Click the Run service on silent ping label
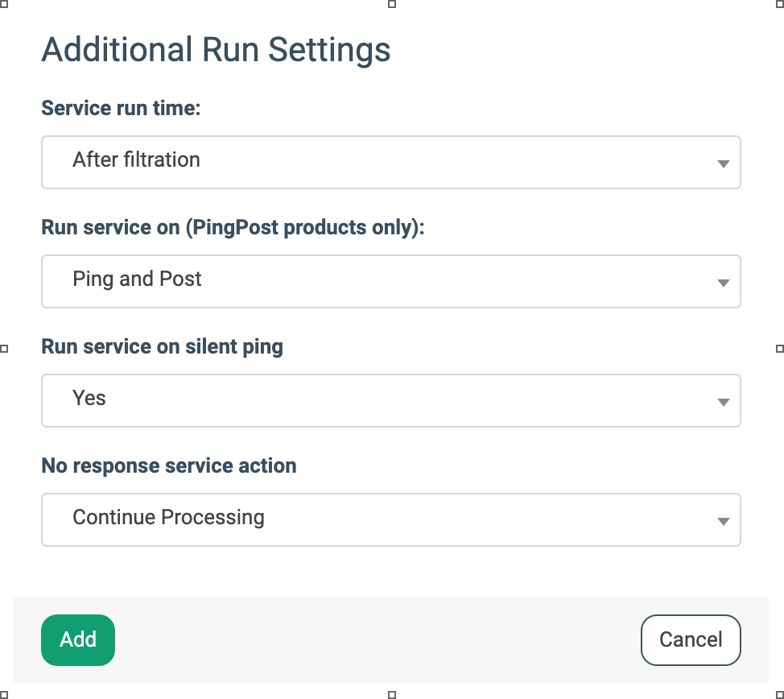The width and height of the screenshot is (784, 699). (162, 347)
